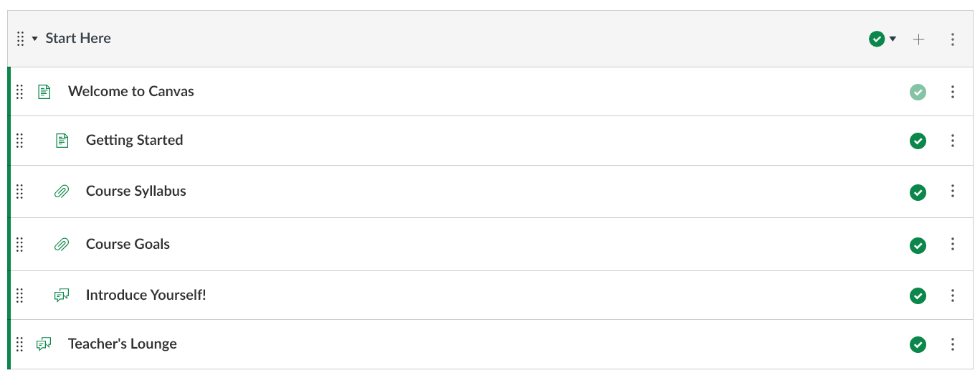
Task: Toggle publish status for Welcome to Canvas
Action: click(x=918, y=92)
